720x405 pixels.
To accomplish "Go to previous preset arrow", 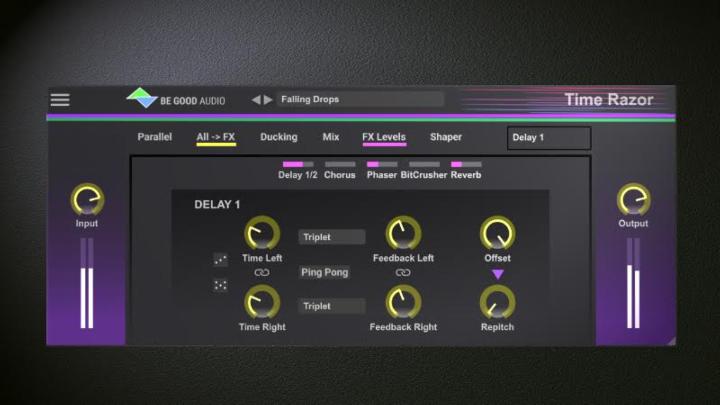I will [x=256, y=100].
